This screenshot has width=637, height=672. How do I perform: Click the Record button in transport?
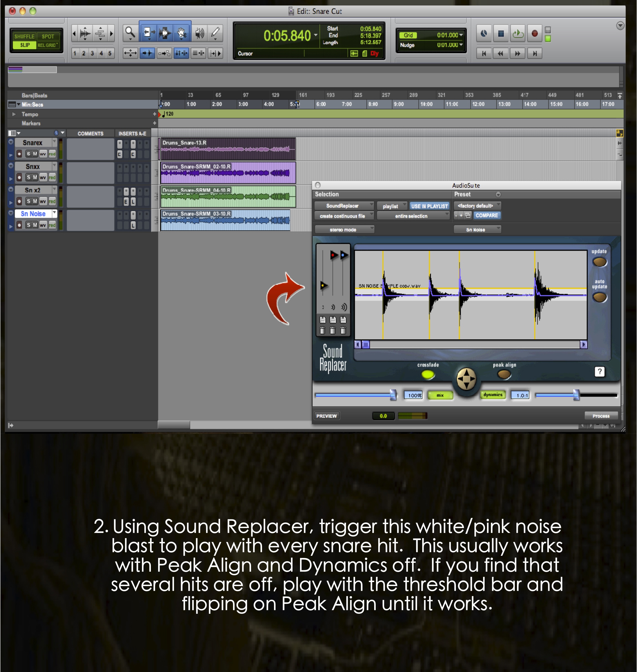click(534, 34)
